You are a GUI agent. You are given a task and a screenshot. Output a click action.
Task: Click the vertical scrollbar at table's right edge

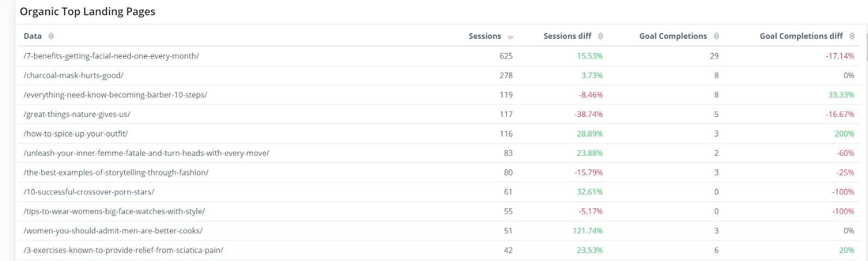866,47
